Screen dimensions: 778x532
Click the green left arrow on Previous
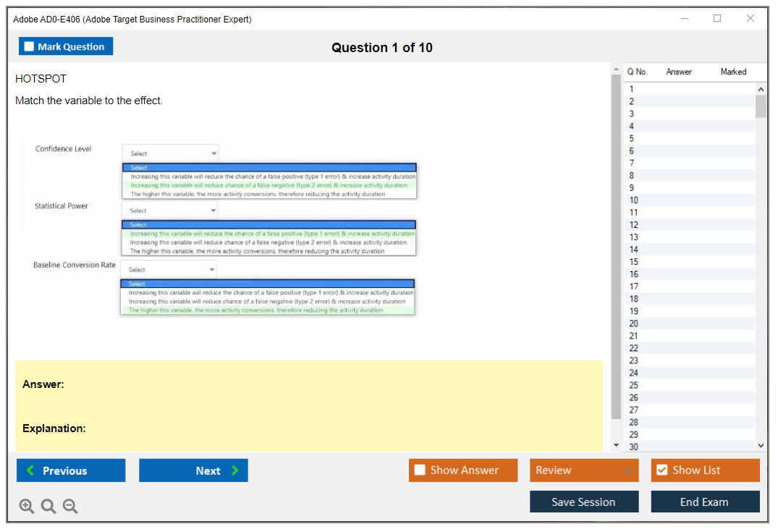[x=30, y=470]
